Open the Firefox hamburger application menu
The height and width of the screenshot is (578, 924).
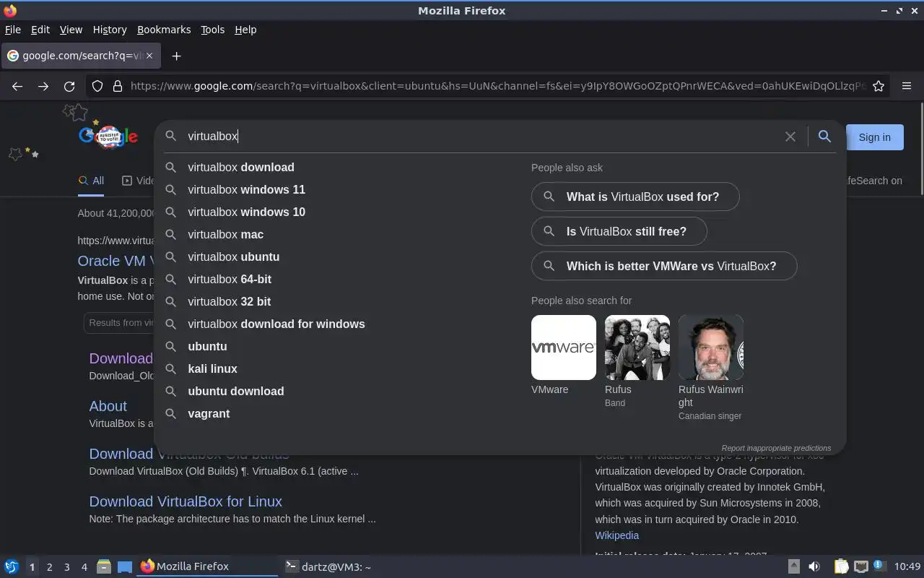click(907, 86)
